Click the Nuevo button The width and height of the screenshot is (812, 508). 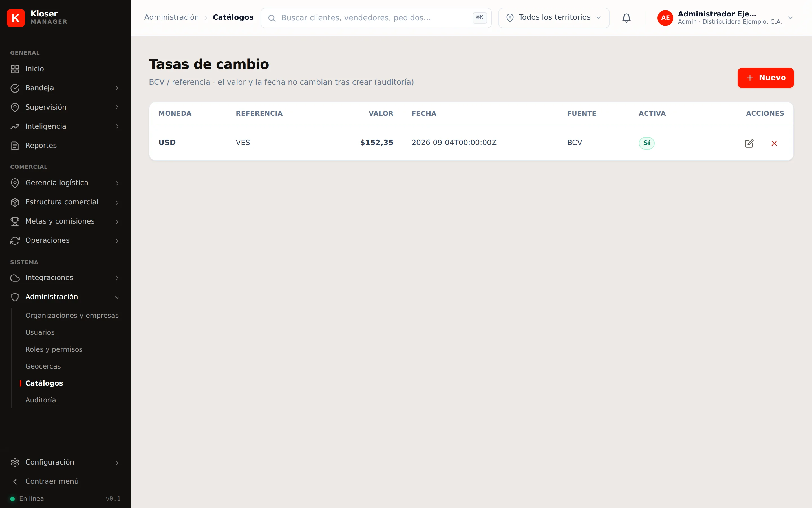[765, 78]
